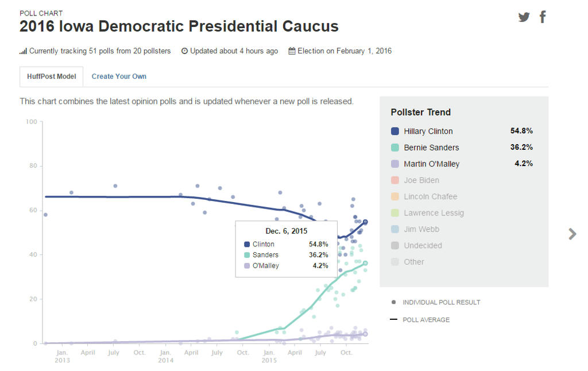This screenshot has height=371, width=588.
Task: Share the poll chart on Twitter
Action: tap(524, 17)
